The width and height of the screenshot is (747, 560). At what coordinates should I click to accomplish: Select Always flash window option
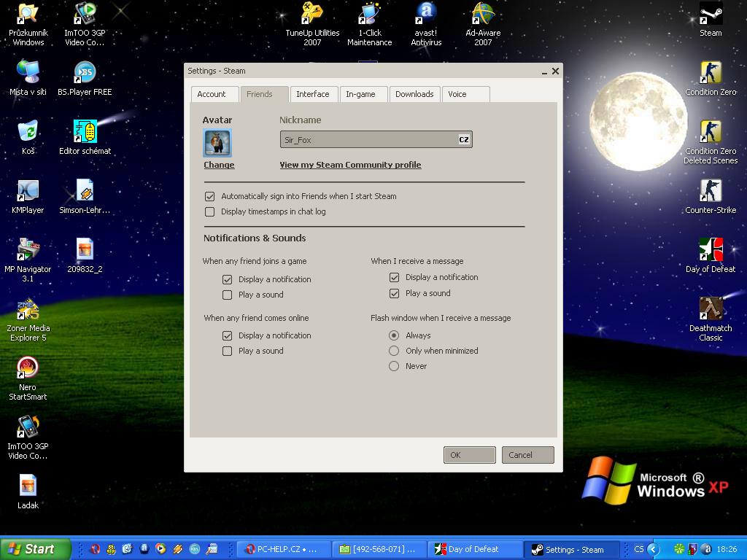[x=393, y=335]
